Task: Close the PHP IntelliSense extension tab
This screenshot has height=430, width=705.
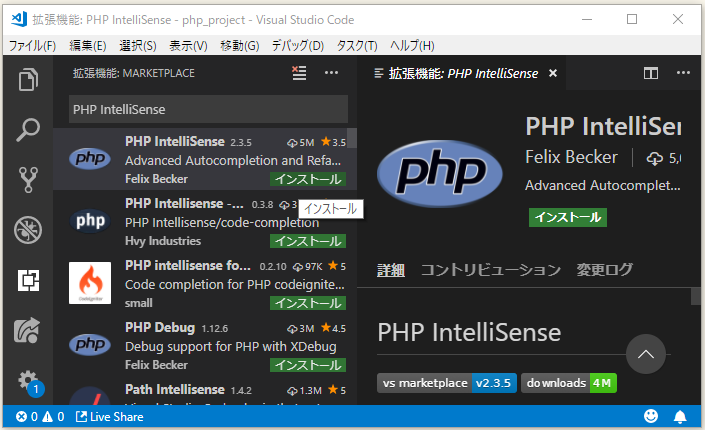Action: click(x=553, y=73)
